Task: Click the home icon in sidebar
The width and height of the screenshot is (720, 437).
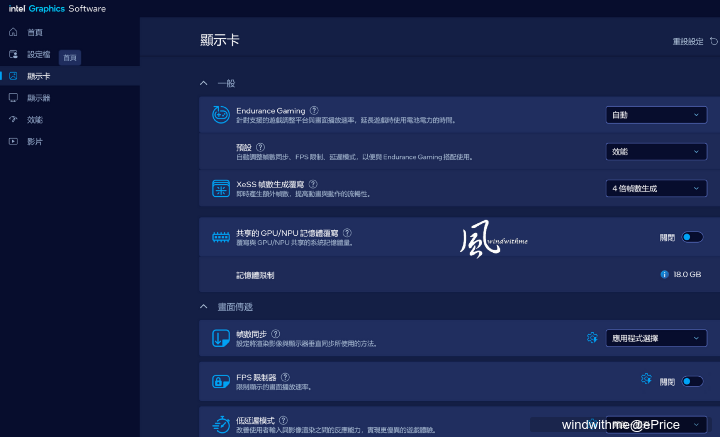Action: pos(13,32)
